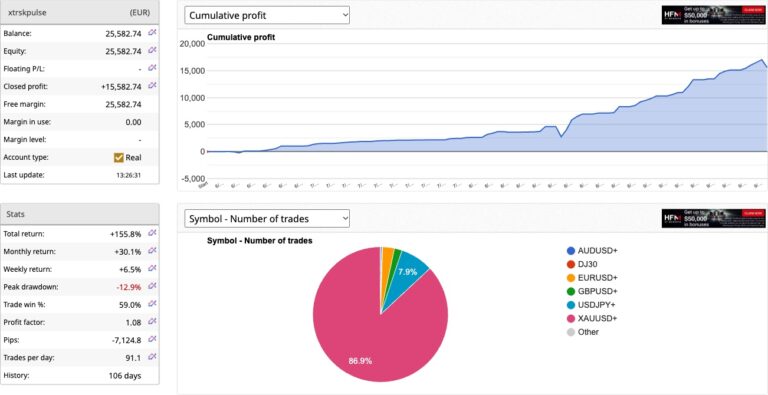The height and width of the screenshot is (395, 768).
Task: Click the XAUUSD+ legend label
Action: tap(598, 319)
